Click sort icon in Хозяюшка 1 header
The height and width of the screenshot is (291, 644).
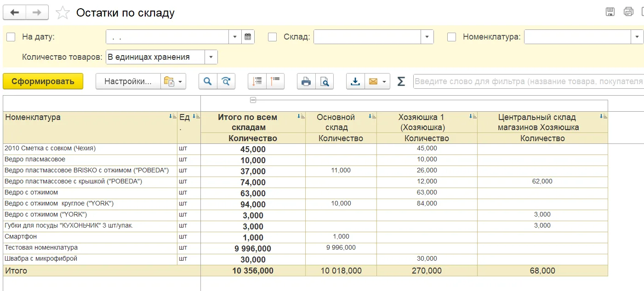[473, 117]
